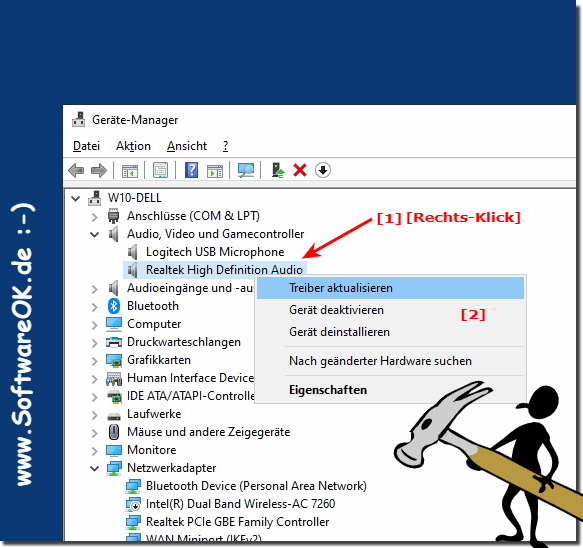Click the Bluetooth category icon
583x548 pixels.
click(x=113, y=306)
